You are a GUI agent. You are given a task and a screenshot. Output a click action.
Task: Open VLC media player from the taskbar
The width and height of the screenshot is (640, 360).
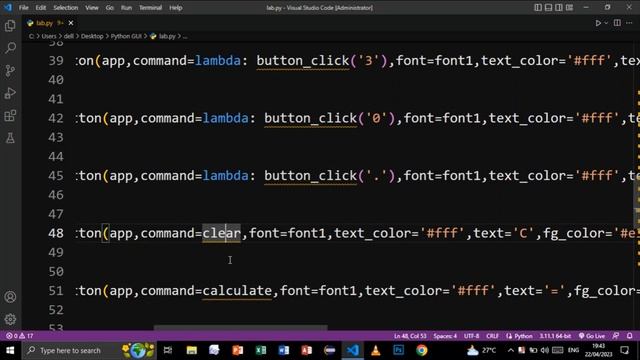[x=376, y=351]
